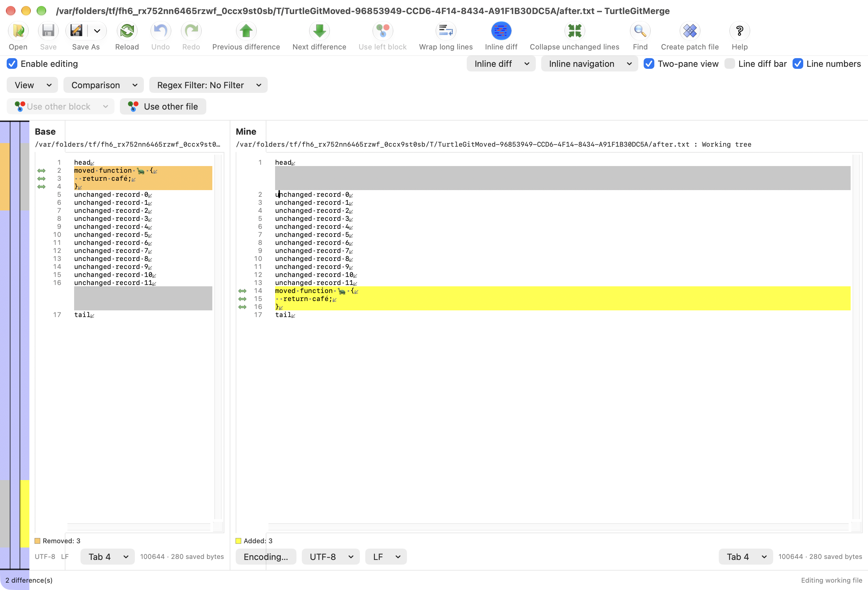The height and width of the screenshot is (590, 868).
Task: Turn off Line numbers
Action: [798, 64]
